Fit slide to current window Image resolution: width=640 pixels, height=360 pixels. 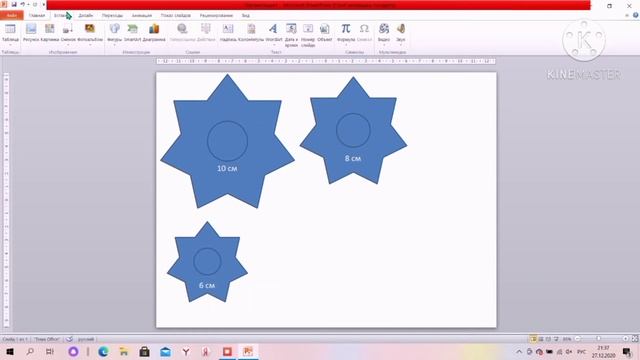(635, 339)
